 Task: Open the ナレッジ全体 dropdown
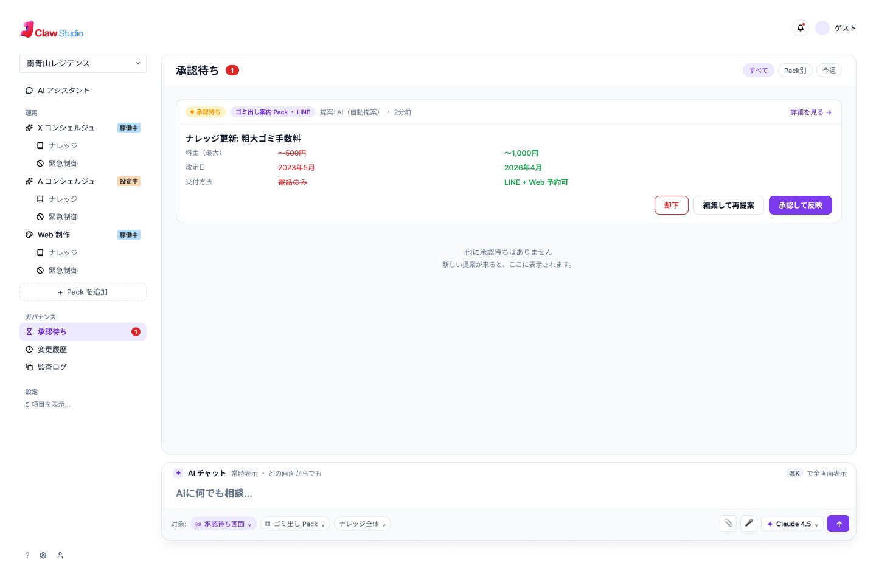click(363, 524)
